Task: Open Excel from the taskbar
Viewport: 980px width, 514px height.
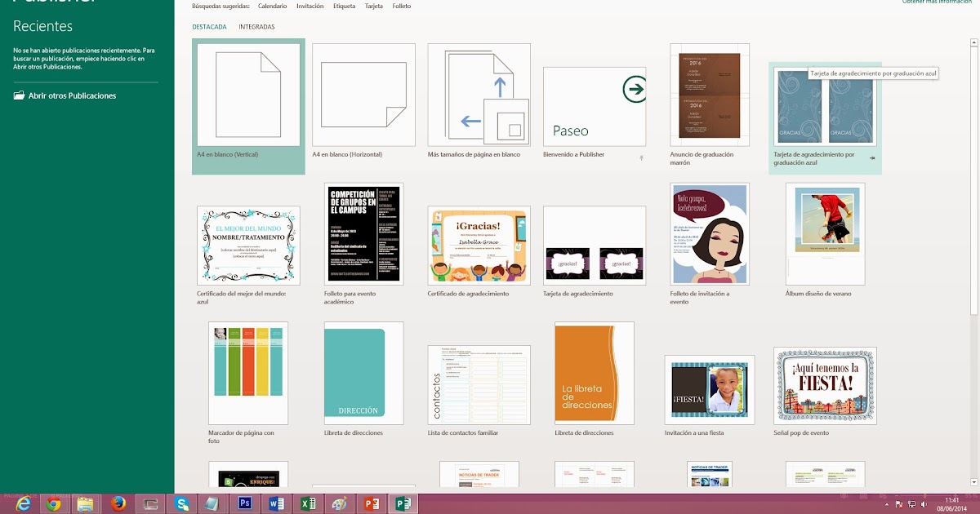Action: click(x=308, y=503)
